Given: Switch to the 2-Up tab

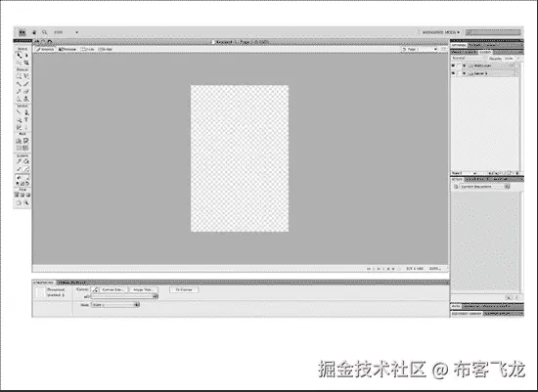Looking at the screenshot, I should click(x=88, y=49).
